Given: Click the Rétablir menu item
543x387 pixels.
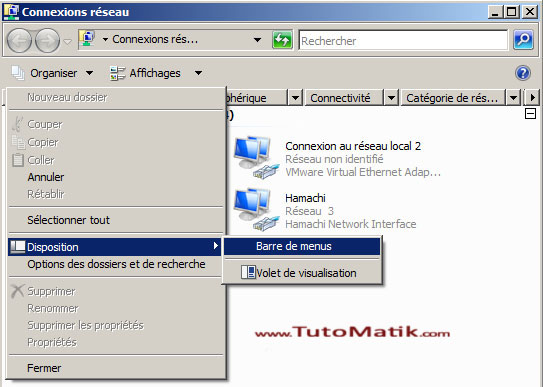Looking at the screenshot, I should tap(116, 194).
